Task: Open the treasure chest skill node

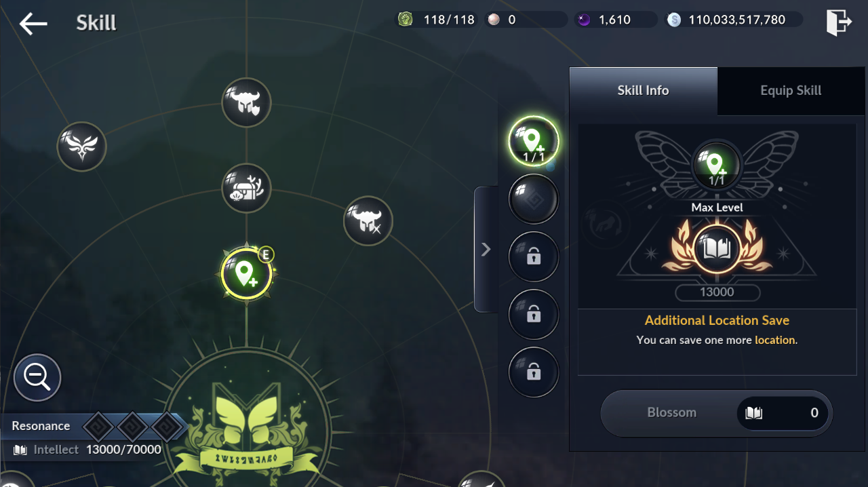Action: coord(246,188)
